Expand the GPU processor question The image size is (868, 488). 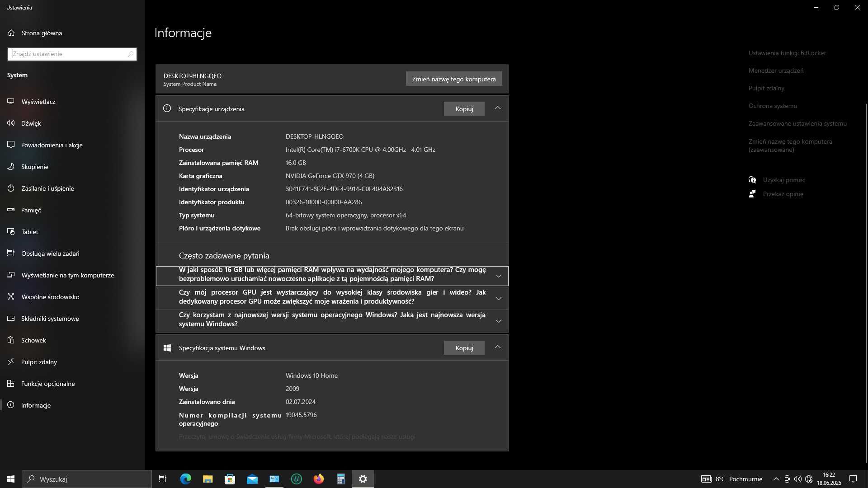coord(332,298)
